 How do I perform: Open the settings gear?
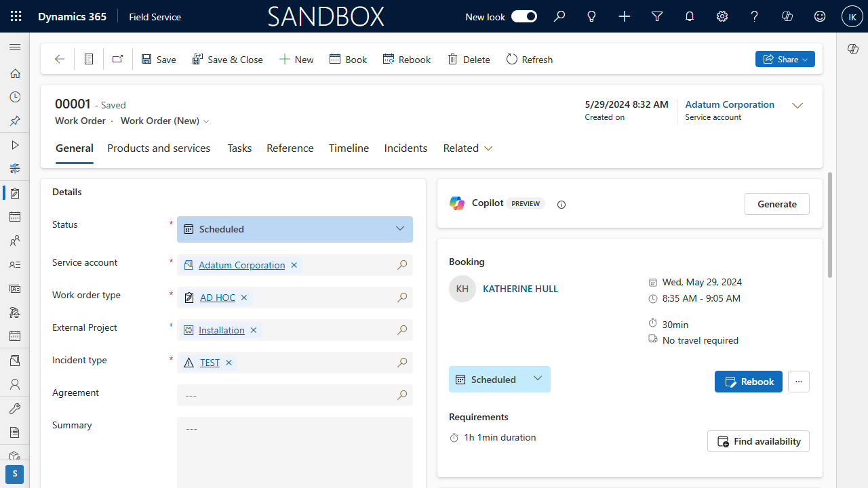722,16
